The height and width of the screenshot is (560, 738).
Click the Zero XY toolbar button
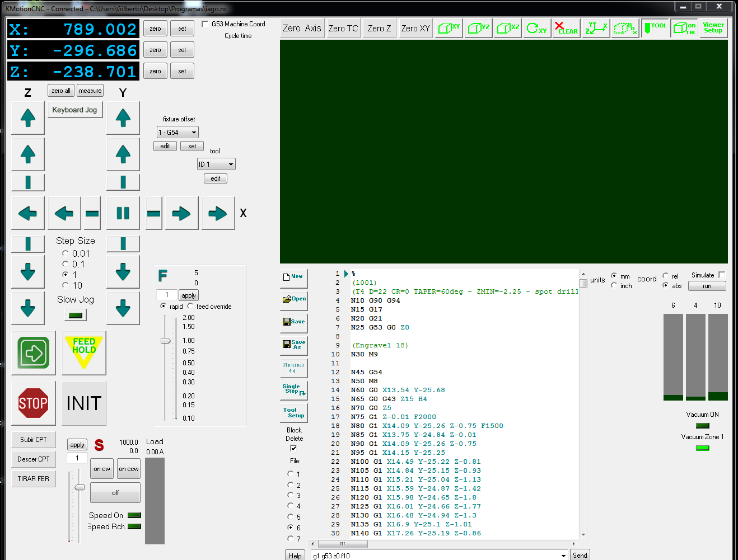tap(415, 28)
